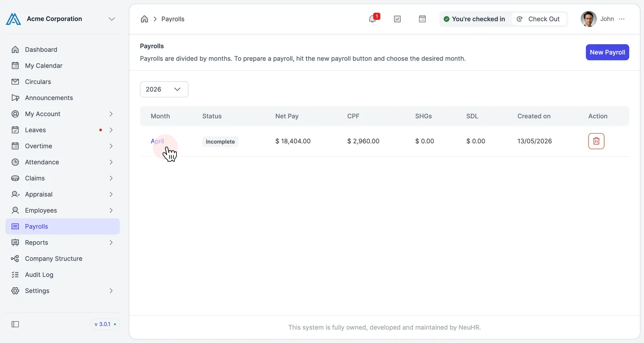Click the Circulars envelope icon
Image resolution: width=644 pixels, height=343 pixels.
15,82
